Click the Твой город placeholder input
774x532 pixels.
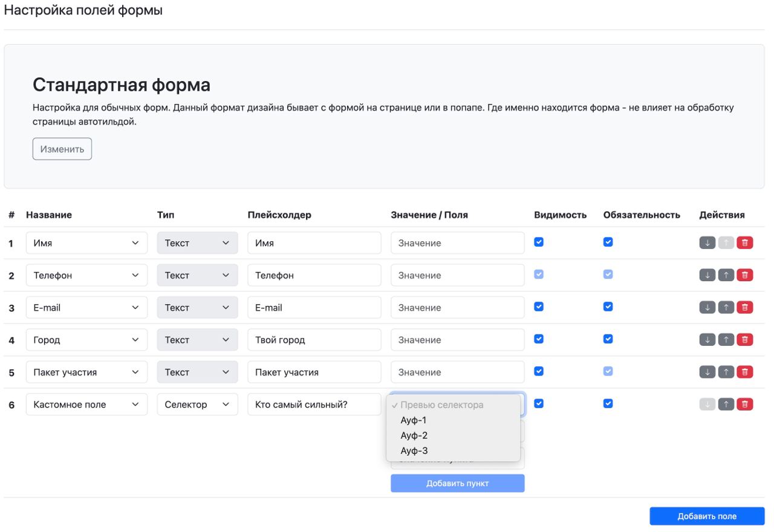click(x=314, y=340)
